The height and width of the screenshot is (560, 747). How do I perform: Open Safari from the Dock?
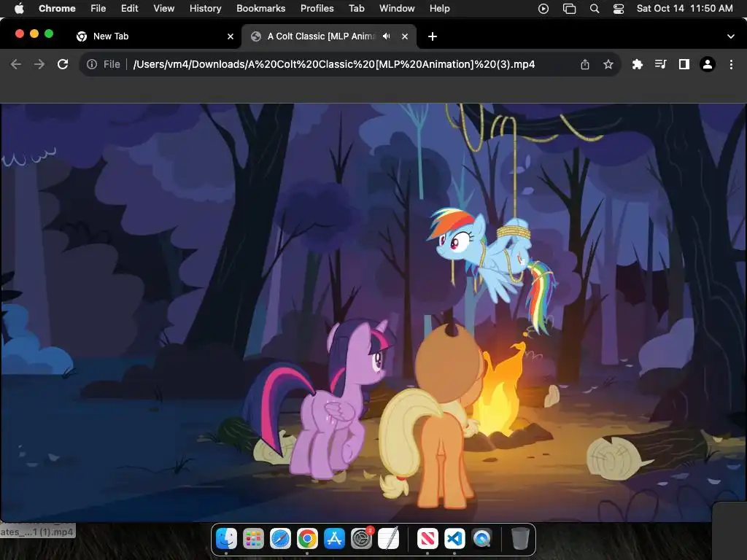280,539
